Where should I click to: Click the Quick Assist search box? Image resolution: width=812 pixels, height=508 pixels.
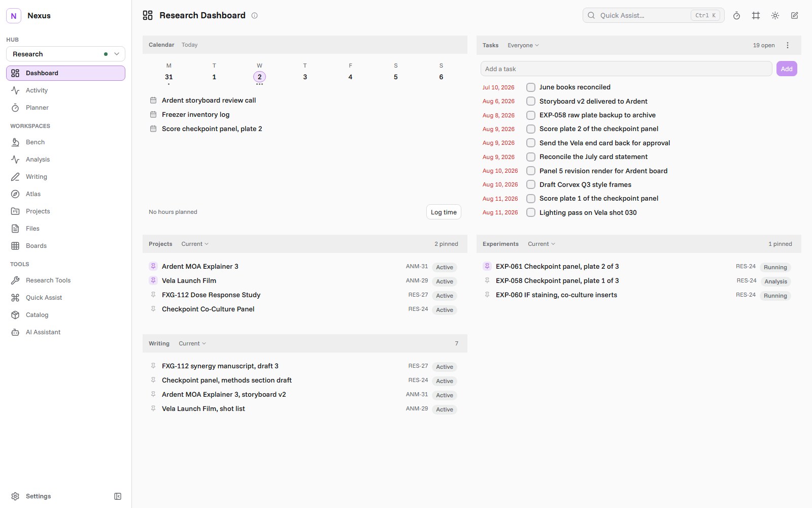(x=653, y=15)
